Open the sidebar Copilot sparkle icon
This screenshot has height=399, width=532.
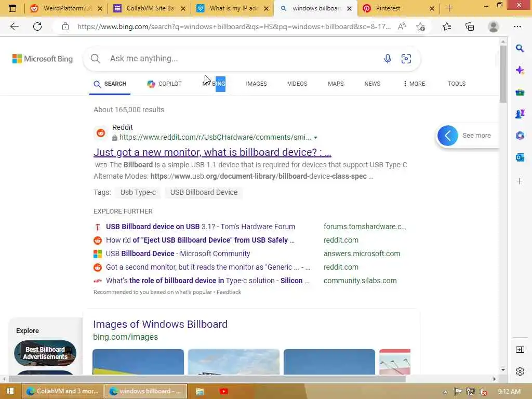(x=520, y=70)
